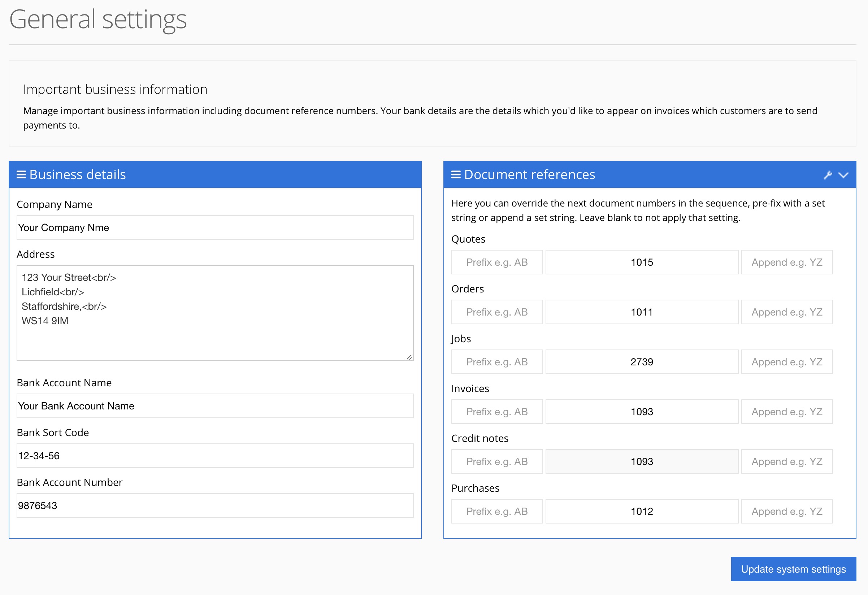Collapse the Document references panel with chevron
This screenshot has width=868, height=595.
tap(843, 175)
